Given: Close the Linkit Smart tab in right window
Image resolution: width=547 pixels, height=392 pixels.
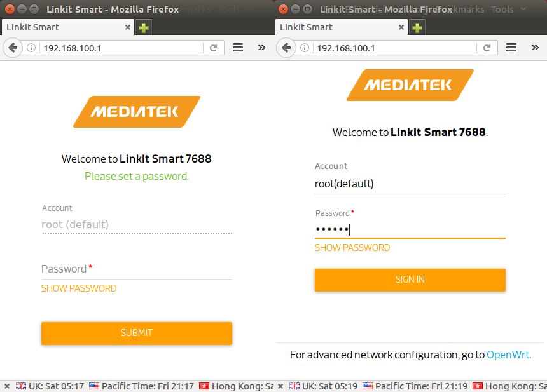Looking at the screenshot, I should 401,27.
